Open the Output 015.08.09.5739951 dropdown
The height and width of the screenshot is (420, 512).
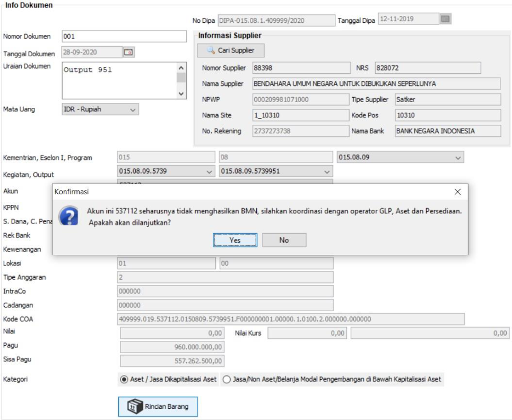[x=327, y=172]
